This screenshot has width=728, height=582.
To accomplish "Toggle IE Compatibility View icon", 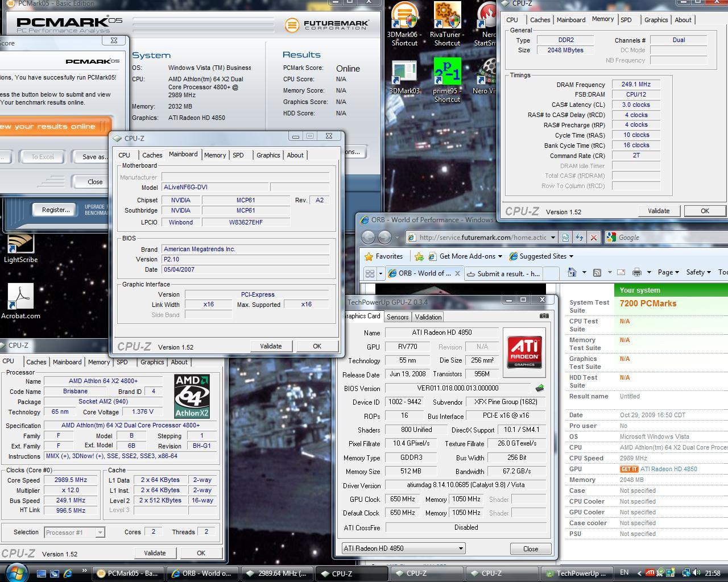I will tap(565, 238).
